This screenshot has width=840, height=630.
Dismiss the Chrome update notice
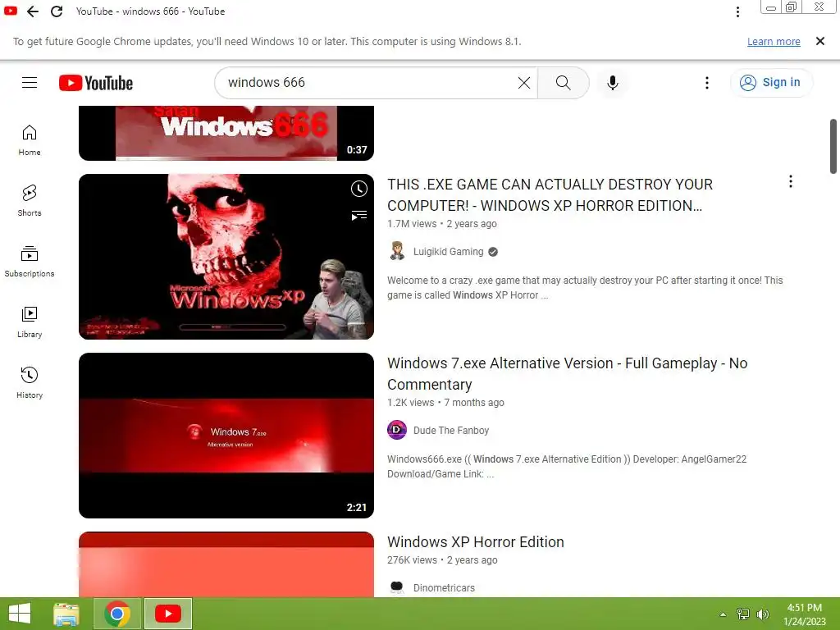820,41
